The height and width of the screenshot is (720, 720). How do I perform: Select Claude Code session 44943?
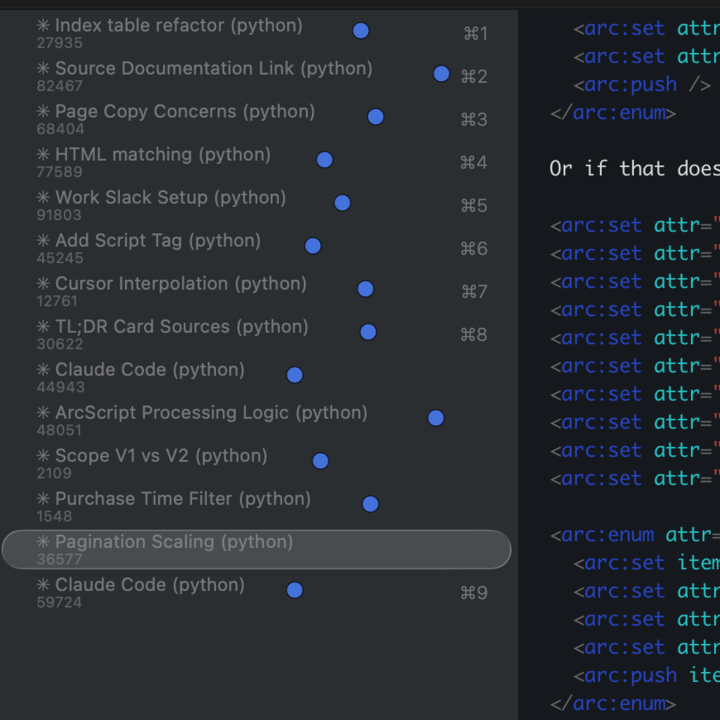pyautogui.click(x=257, y=377)
